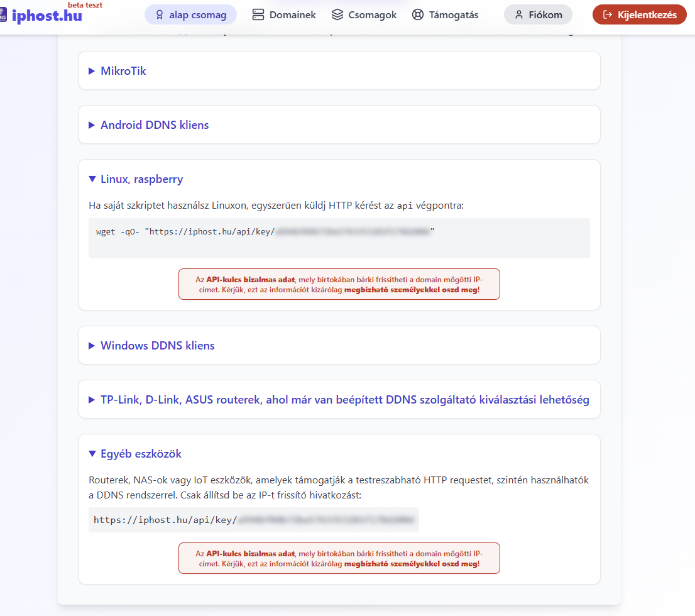Click the user icon in Fiókom
The image size is (695, 616).
tap(518, 15)
